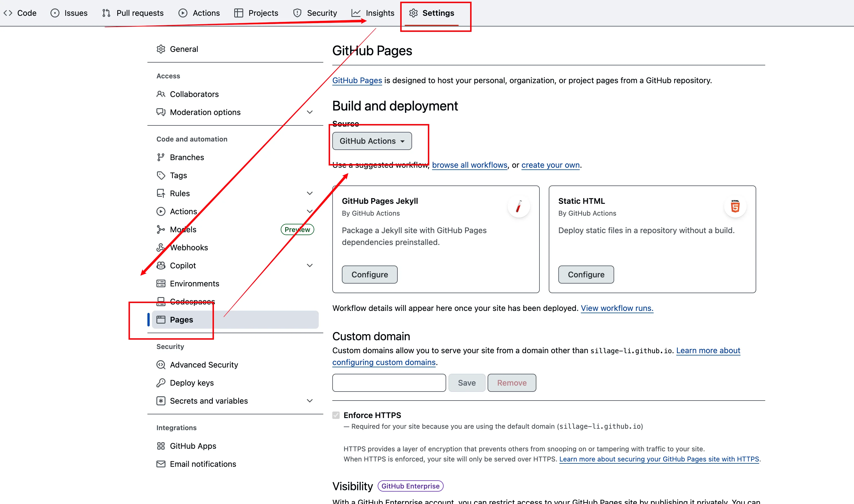Expand the Moderation options chevron

(309, 112)
